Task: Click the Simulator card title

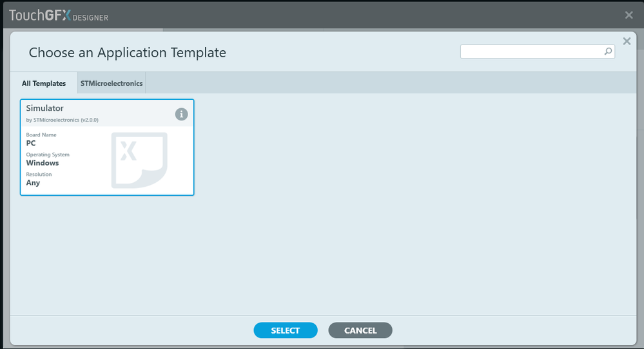Action: pyautogui.click(x=44, y=108)
